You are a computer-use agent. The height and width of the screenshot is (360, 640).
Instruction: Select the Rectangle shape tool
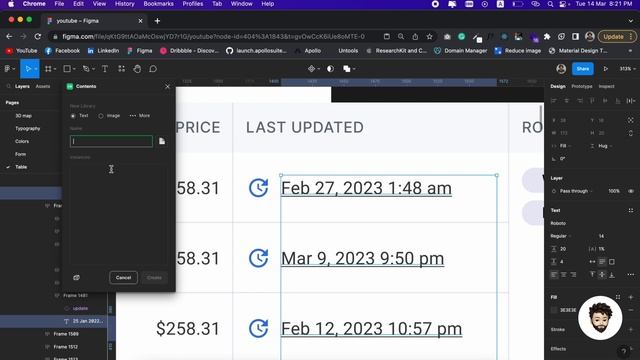pos(67,69)
